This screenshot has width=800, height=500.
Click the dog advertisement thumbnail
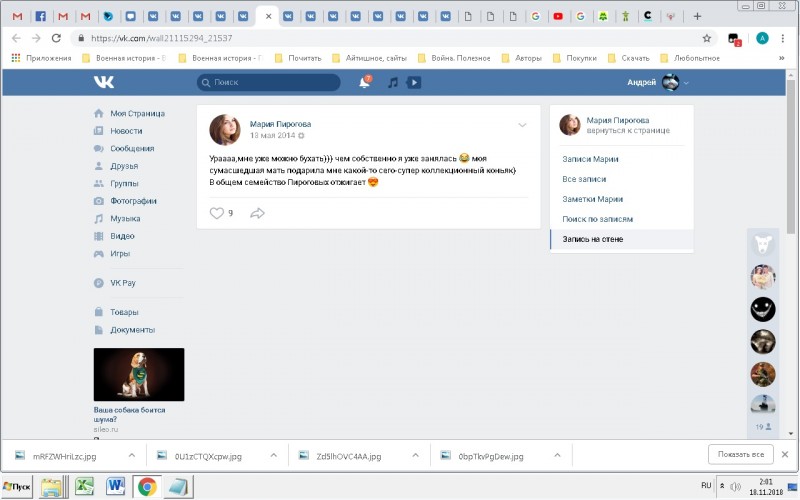(138, 374)
